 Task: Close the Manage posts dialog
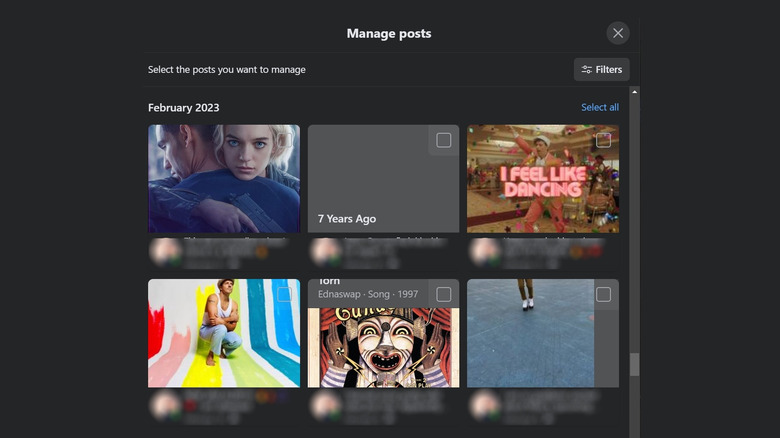coord(618,33)
